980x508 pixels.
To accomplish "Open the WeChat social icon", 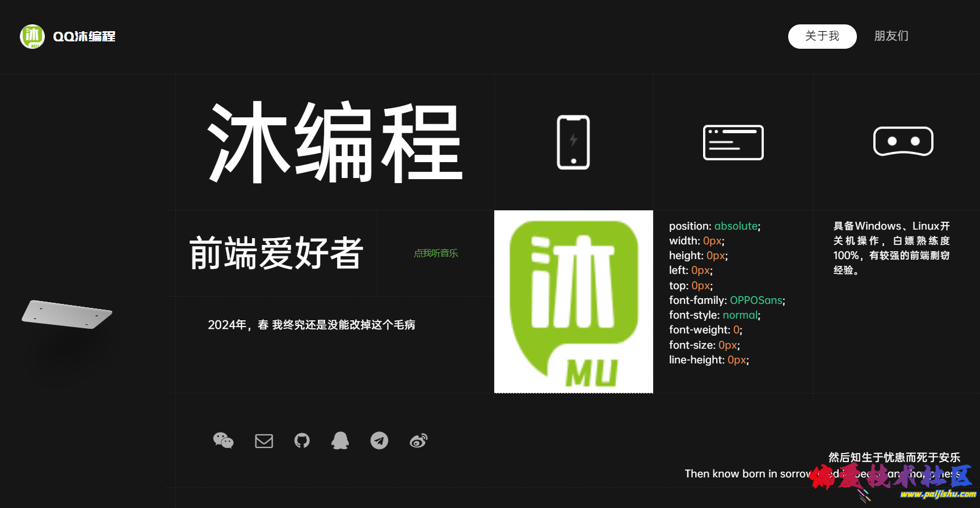I will (223, 441).
